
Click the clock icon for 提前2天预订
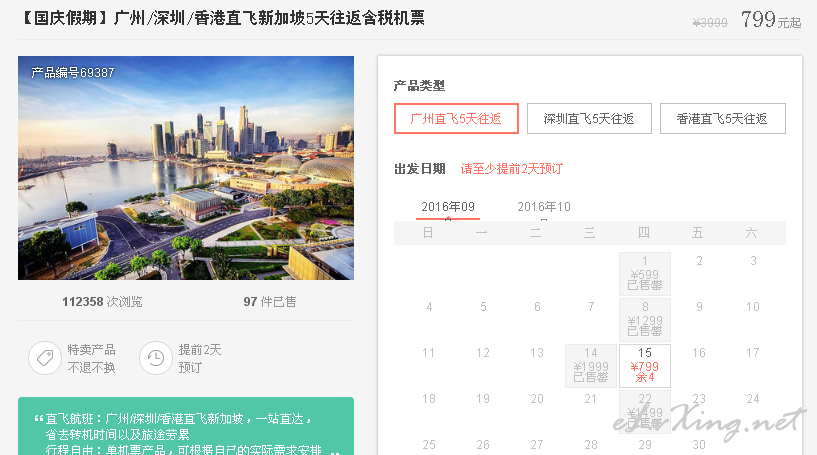[156, 358]
